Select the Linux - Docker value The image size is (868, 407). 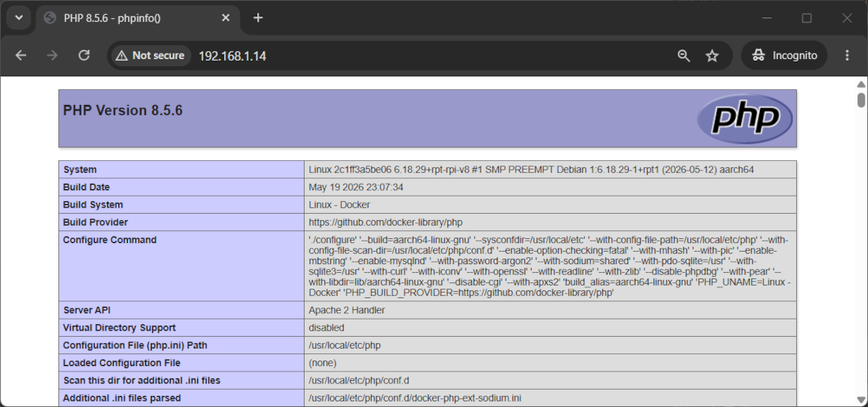[x=339, y=204]
